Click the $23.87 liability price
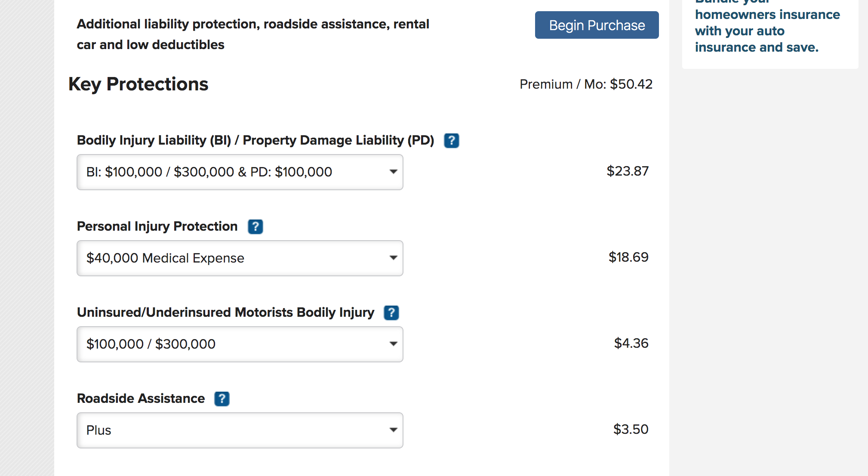The height and width of the screenshot is (476, 868). pyautogui.click(x=627, y=171)
